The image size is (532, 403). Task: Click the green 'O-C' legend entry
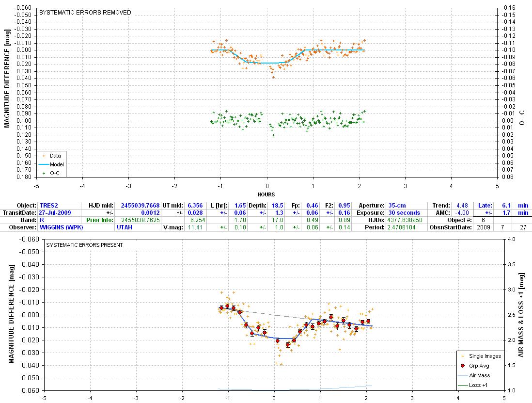51,173
